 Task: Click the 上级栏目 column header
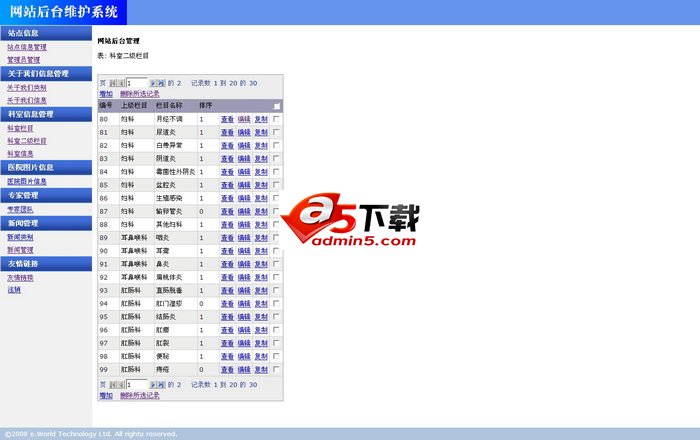134,105
